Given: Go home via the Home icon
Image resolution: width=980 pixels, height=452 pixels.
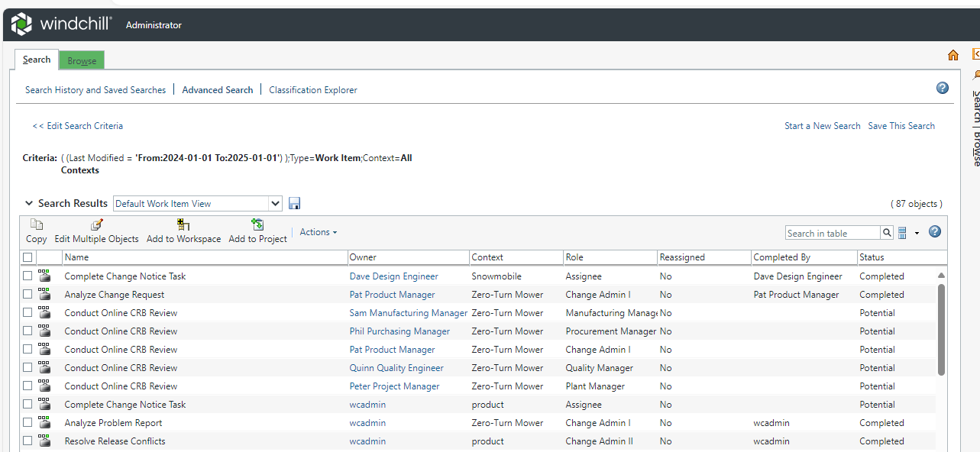Looking at the screenshot, I should click(x=953, y=54).
